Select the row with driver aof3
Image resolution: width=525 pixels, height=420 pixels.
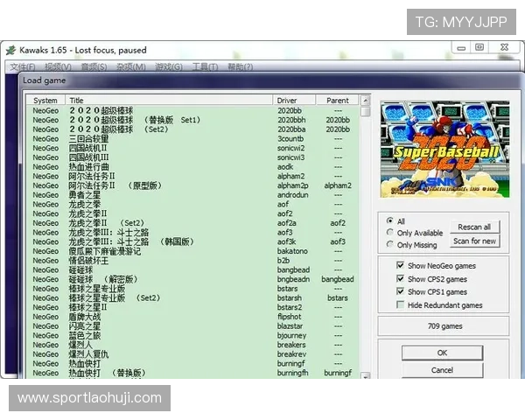pos(192,233)
